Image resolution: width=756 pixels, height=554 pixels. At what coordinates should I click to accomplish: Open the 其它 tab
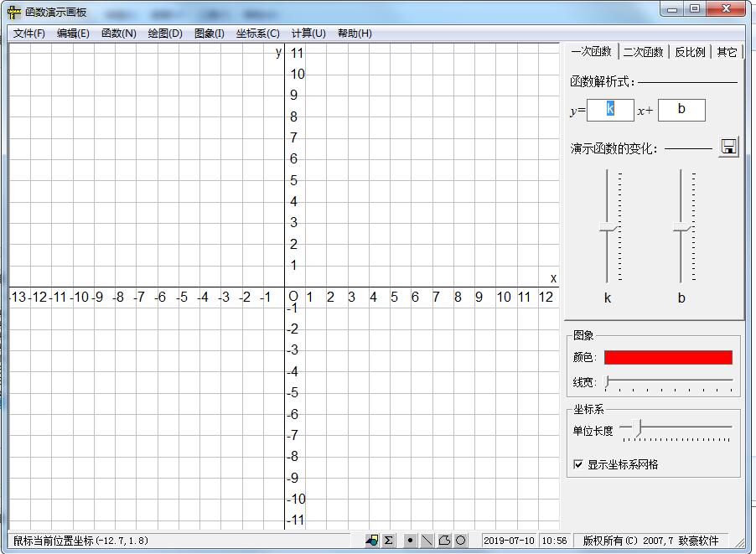728,51
